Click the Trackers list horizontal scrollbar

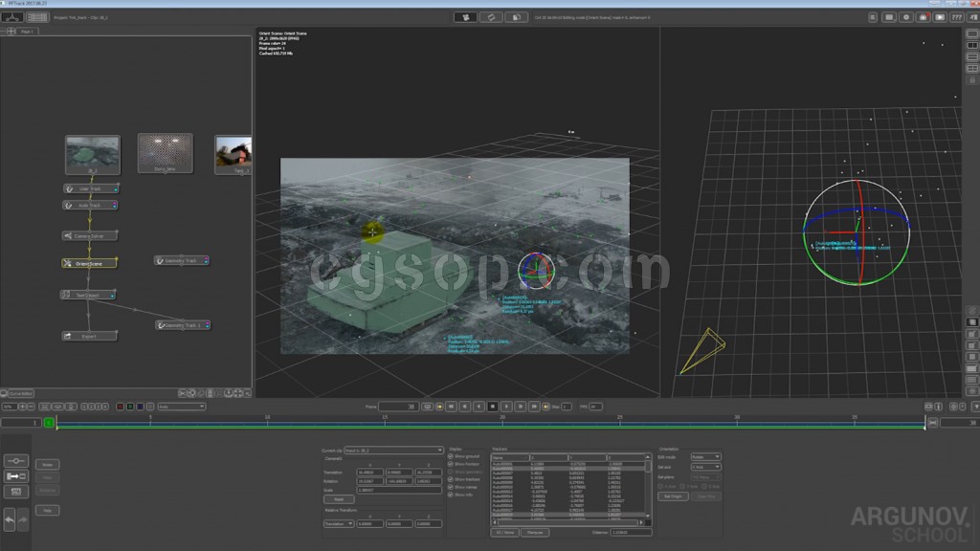568,522
